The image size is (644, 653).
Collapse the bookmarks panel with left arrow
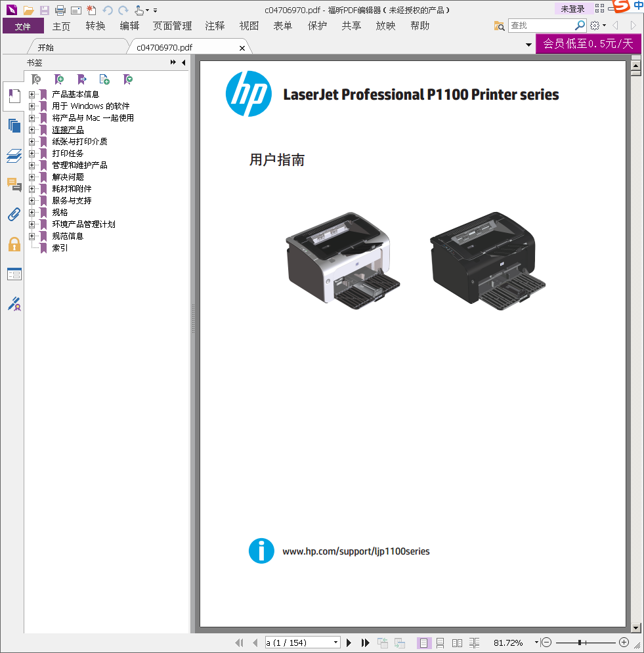point(184,62)
